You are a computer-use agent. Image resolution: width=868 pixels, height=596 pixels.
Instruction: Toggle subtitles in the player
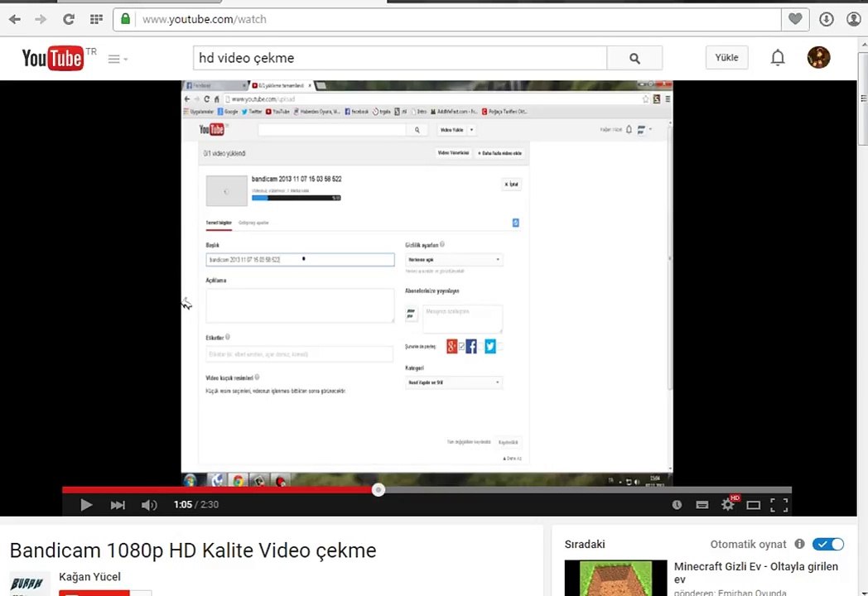click(702, 505)
